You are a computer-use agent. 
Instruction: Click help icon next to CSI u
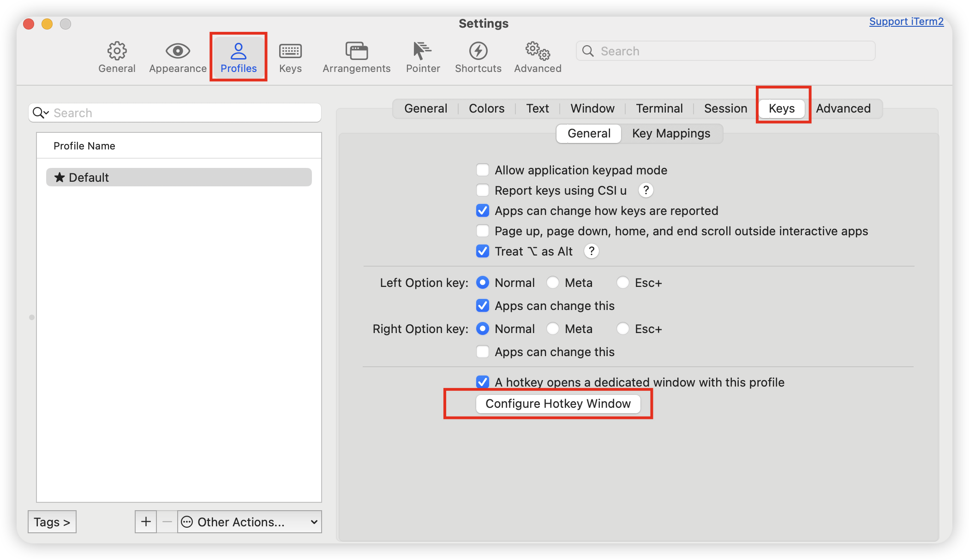(646, 190)
